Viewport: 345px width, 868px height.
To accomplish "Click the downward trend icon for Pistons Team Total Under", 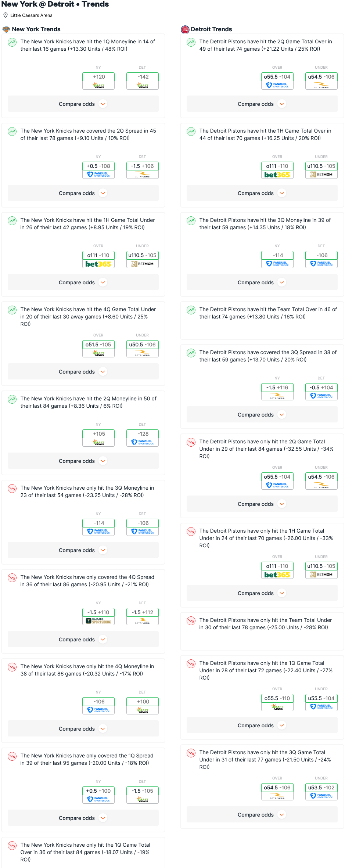I will pos(191,621).
